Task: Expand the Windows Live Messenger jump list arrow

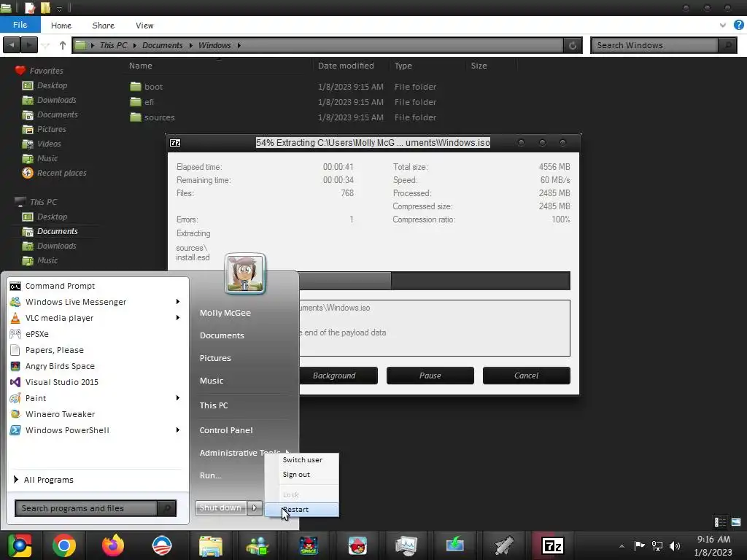Action: coord(178,302)
